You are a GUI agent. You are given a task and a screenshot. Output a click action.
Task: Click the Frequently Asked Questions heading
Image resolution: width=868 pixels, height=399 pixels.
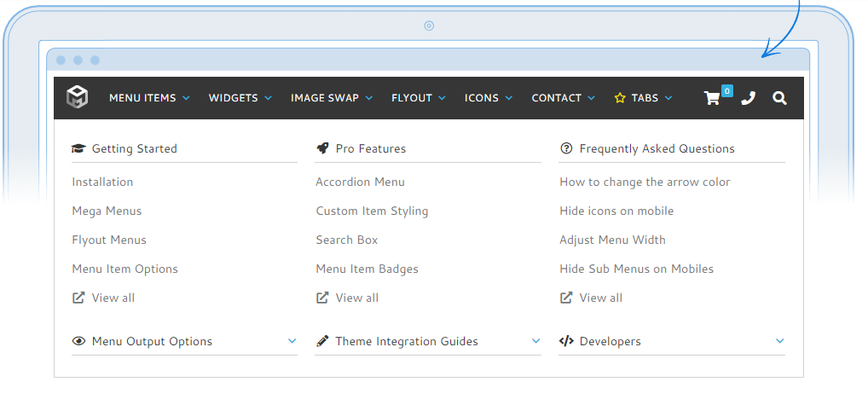point(657,148)
